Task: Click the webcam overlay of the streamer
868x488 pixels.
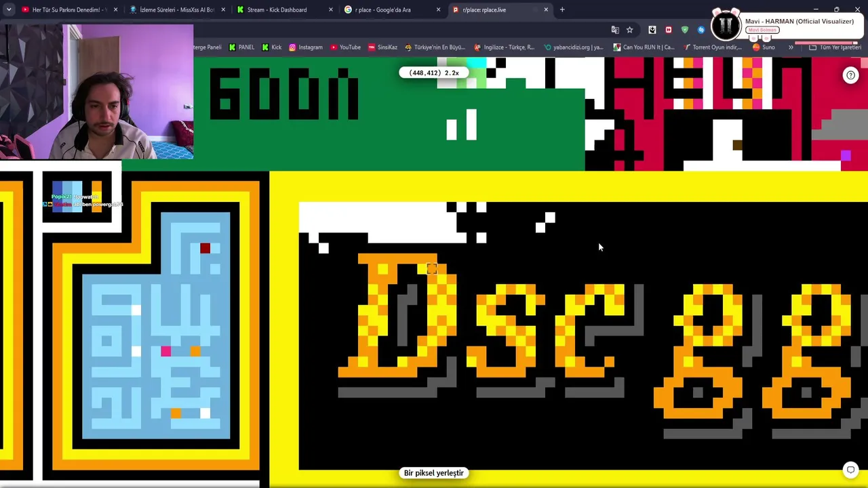Action: pyautogui.click(x=97, y=91)
